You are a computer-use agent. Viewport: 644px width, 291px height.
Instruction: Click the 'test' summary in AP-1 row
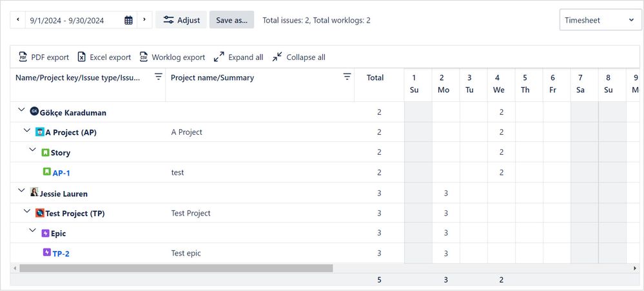pyautogui.click(x=177, y=173)
